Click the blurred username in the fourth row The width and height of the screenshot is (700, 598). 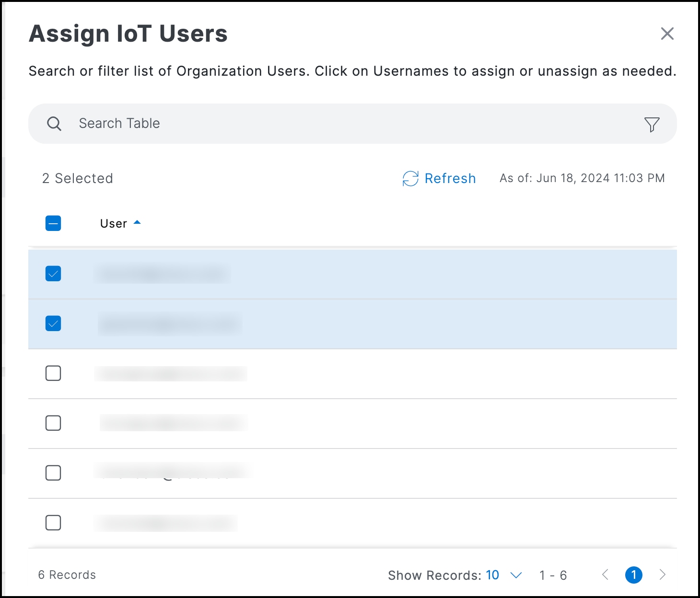(x=174, y=423)
